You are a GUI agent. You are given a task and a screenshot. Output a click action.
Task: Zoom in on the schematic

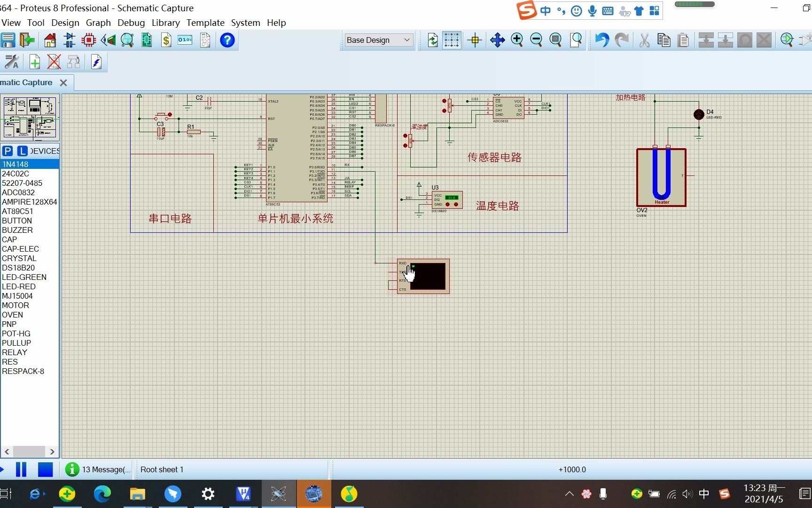(517, 40)
